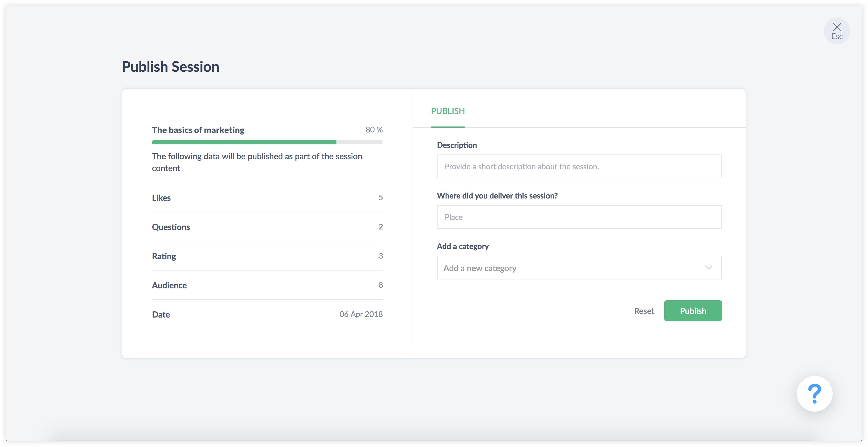Focus the Description input field
The height and width of the screenshot is (447, 868).
pos(579,167)
